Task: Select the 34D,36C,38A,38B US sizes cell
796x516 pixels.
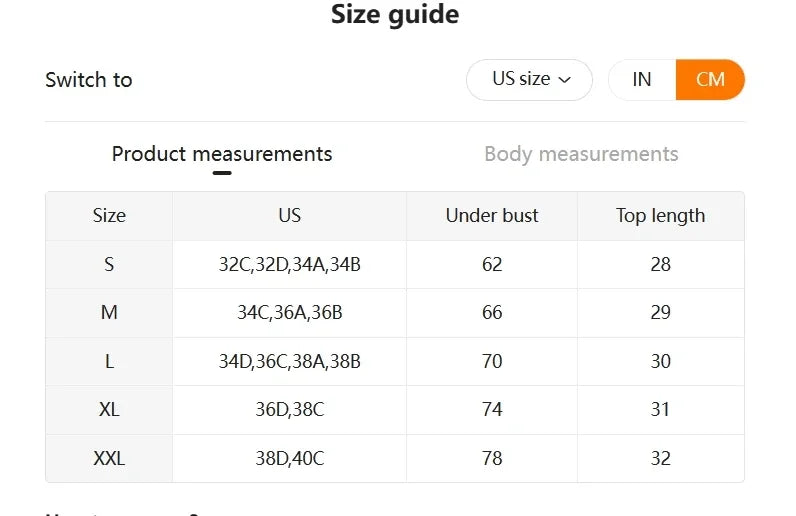Action: click(x=290, y=362)
